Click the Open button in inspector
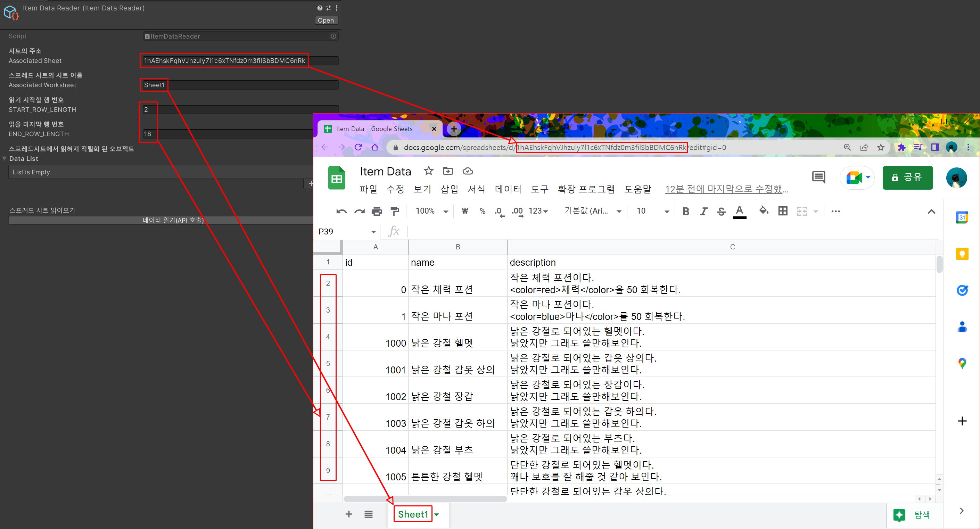This screenshot has width=980, height=529. pos(326,20)
